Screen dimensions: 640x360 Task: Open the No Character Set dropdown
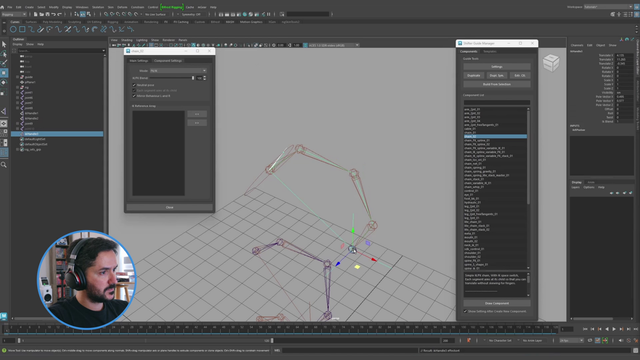coord(500,340)
